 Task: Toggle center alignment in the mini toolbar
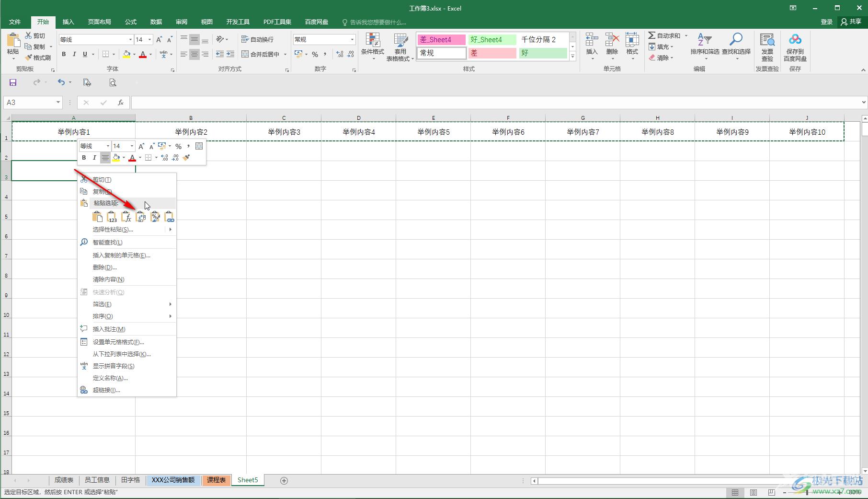click(105, 157)
